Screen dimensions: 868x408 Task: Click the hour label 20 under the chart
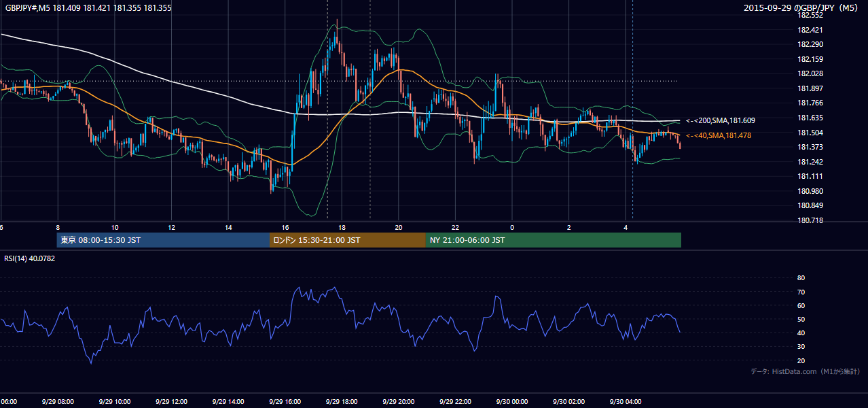pos(399,227)
